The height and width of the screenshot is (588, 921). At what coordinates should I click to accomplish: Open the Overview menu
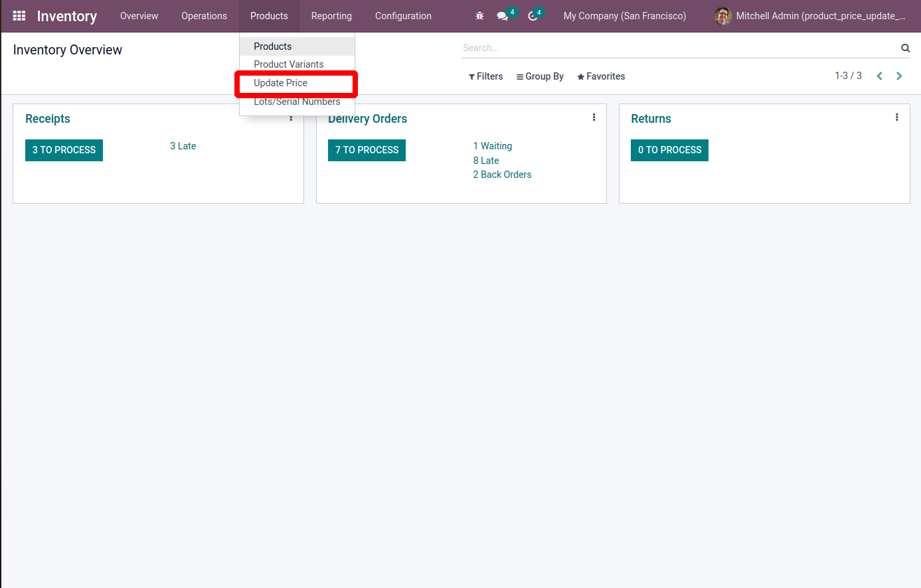click(x=139, y=16)
